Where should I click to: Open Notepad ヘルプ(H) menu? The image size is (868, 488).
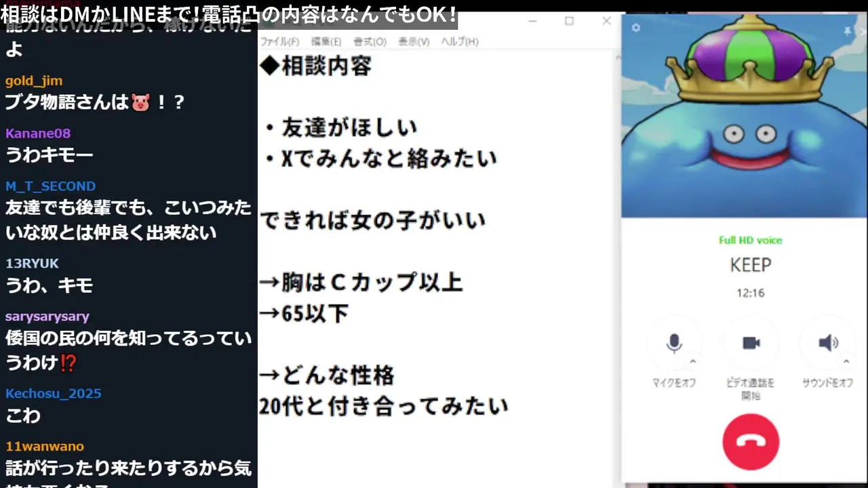pyautogui.click(x=460, y=41)
